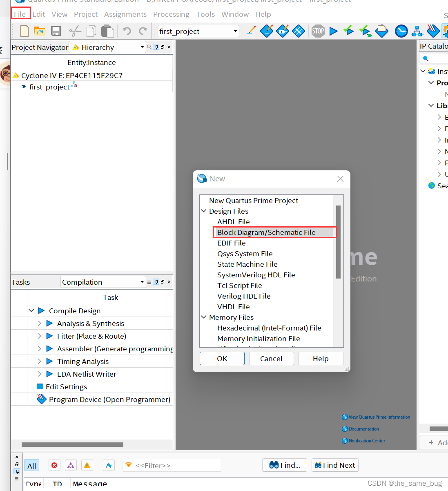Open the Compilation task flow dropdown
Viewport: 448px width, 491px height.
pyautogui.click(x=142, y=282)
